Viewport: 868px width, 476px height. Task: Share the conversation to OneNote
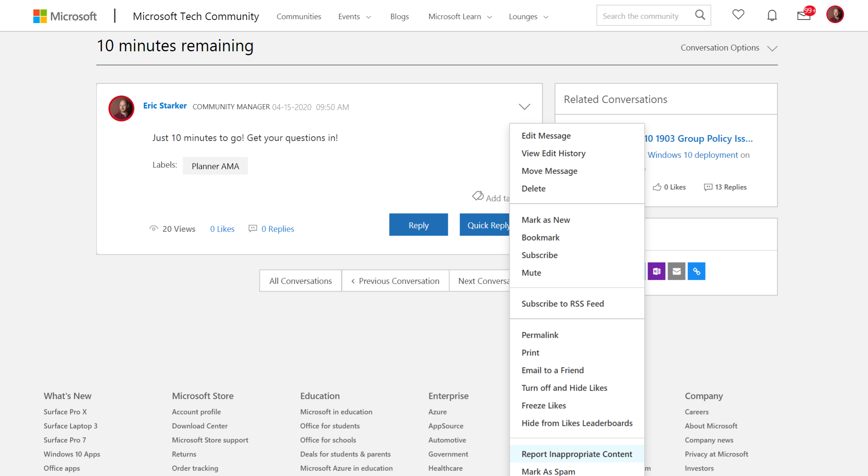coord(657,271)
